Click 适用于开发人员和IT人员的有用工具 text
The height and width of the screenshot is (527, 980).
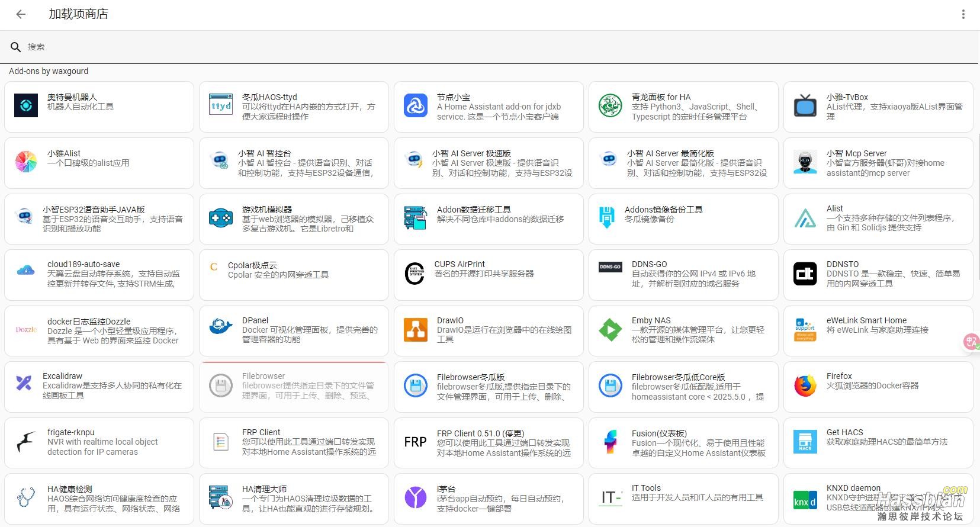click(698, 498)
